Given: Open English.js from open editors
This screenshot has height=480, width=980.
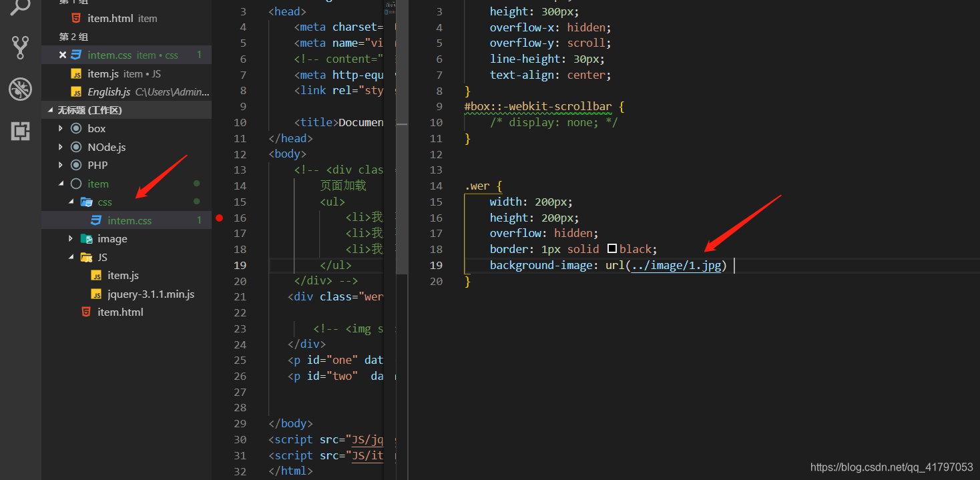Looking at the screenshot, I should [126, 91].
